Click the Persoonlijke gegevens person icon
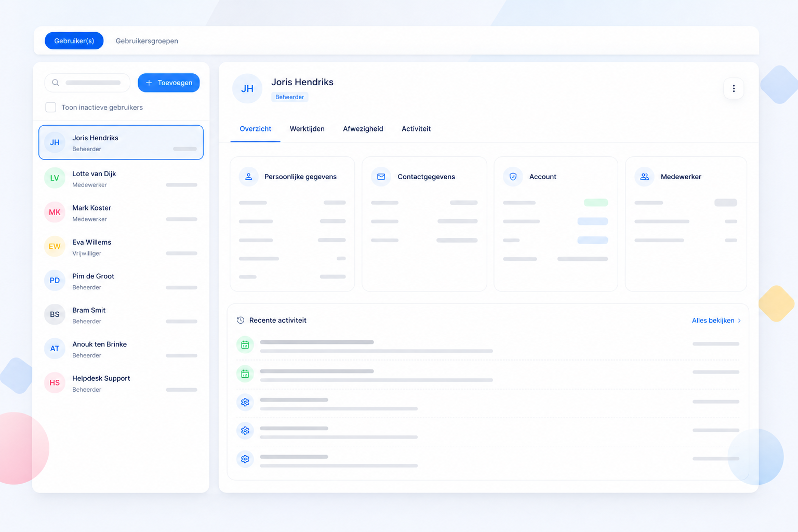This screenshot has height=532, width=798. pos(248,177)
